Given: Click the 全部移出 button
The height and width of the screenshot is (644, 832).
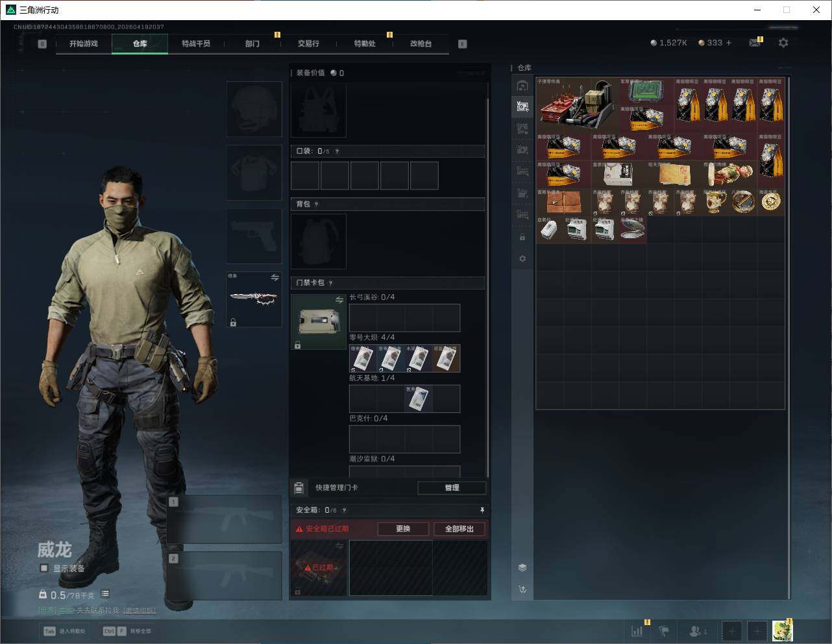Looking at the screenshot, I should [459, 529].
